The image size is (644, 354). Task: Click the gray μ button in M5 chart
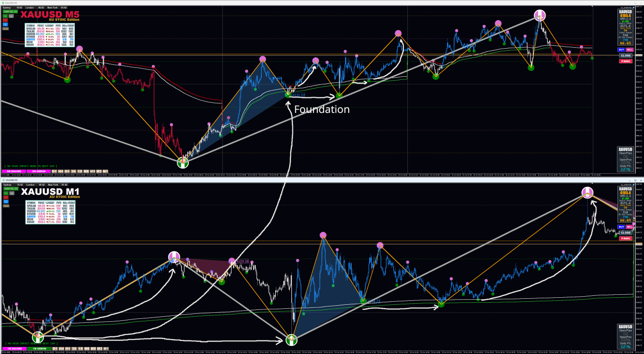11,16
